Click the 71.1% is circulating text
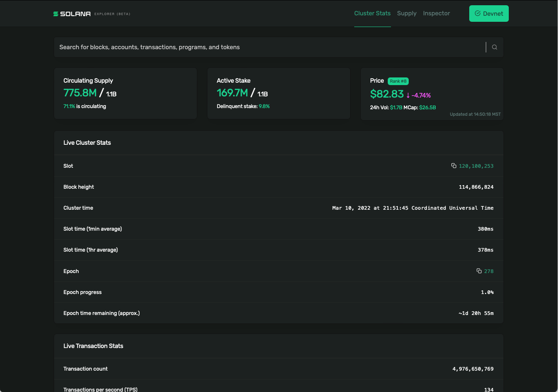558x392 pixels. [84, 106]
